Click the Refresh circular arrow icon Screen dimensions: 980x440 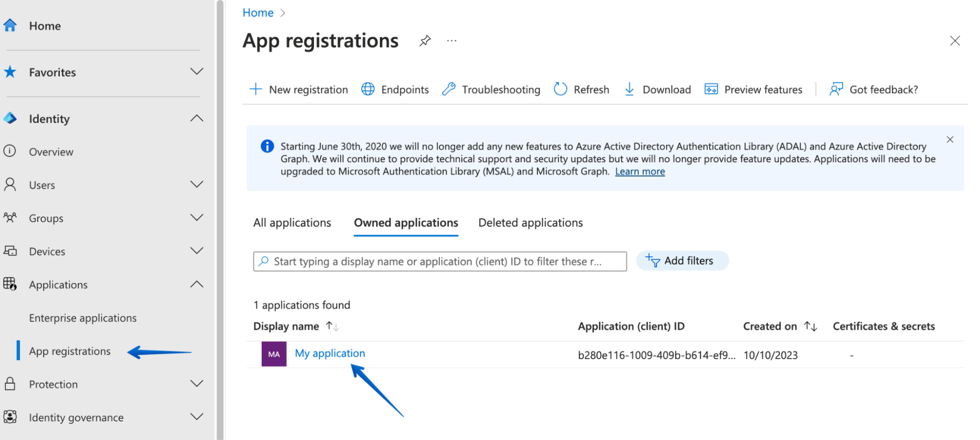(x=560, y=89)
